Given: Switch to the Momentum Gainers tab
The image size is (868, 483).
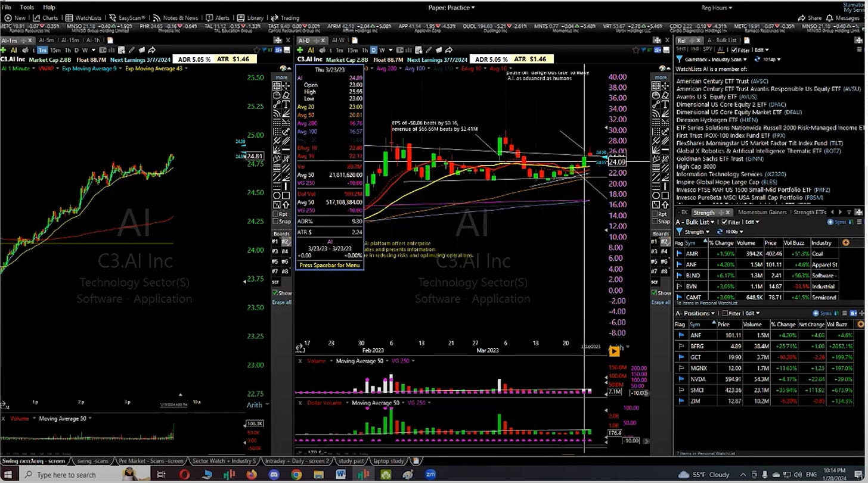Looking at the screenshot, I should [x=762, y=212].
